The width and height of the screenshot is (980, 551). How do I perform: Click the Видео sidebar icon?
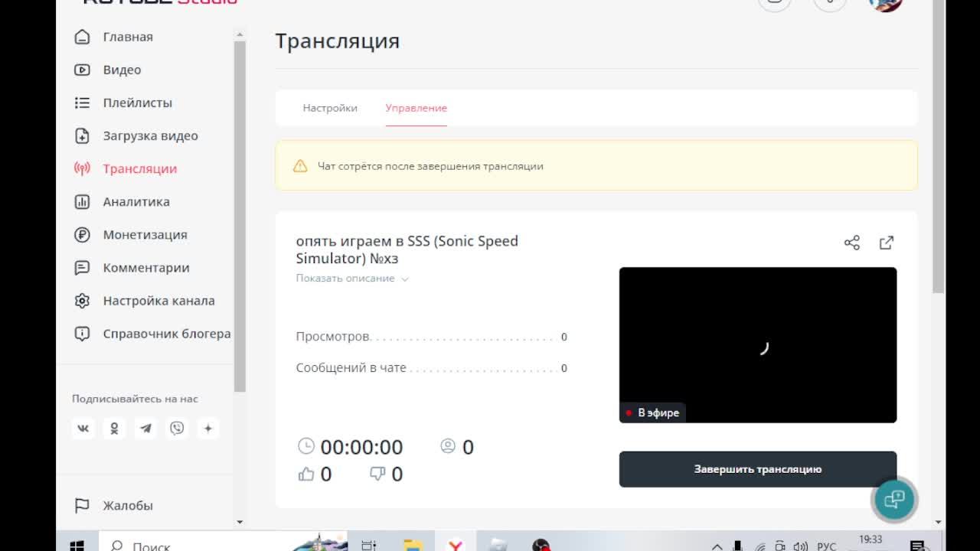click(82, 70)
